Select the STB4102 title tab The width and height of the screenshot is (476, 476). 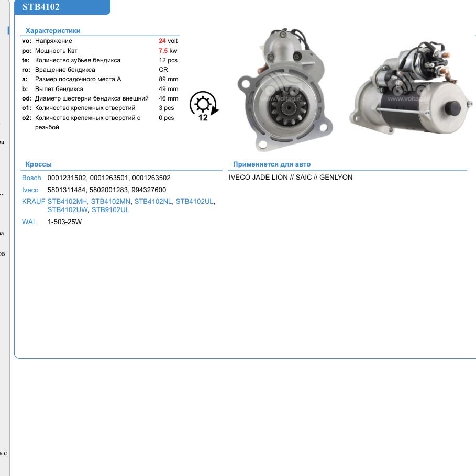coord(41,7)
